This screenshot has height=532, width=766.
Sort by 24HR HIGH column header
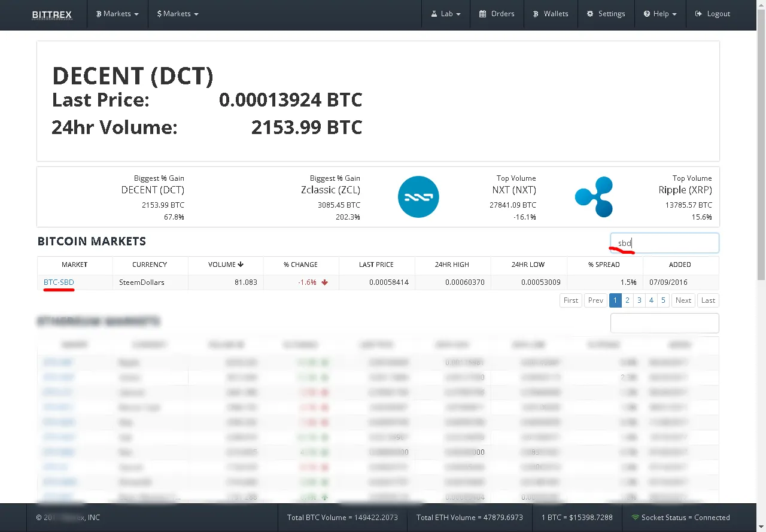point(452,265)
